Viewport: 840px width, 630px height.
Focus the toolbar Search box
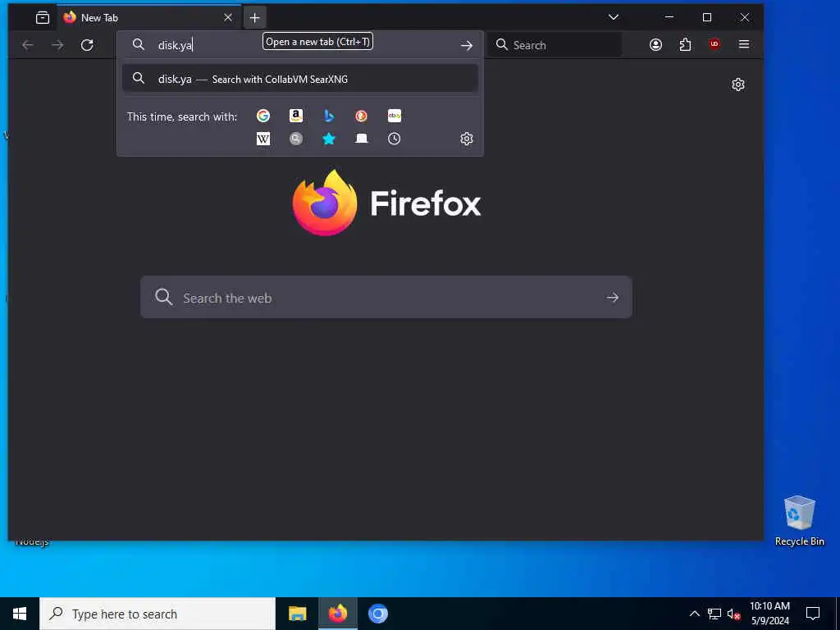[x=555, y=45]
